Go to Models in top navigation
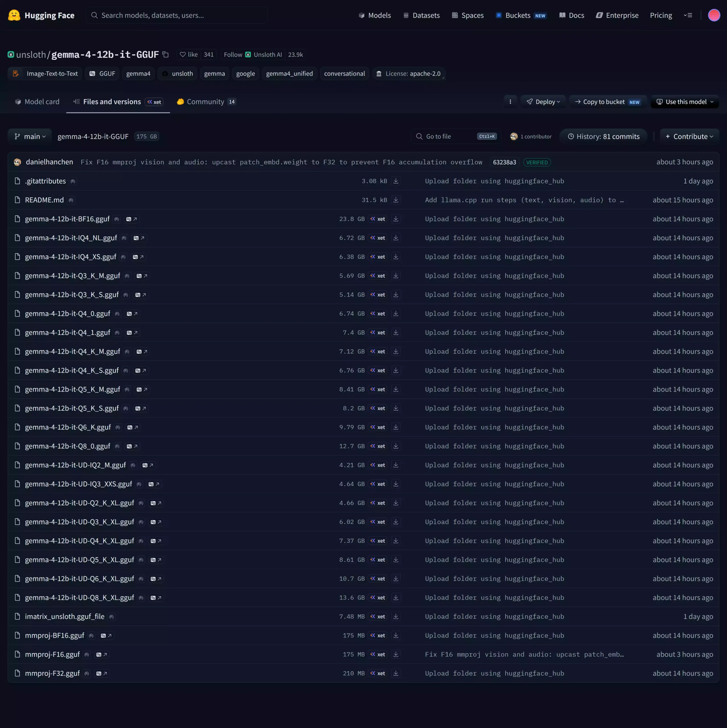The height and width of the screenshot is (728, 727). click(375, 15)
